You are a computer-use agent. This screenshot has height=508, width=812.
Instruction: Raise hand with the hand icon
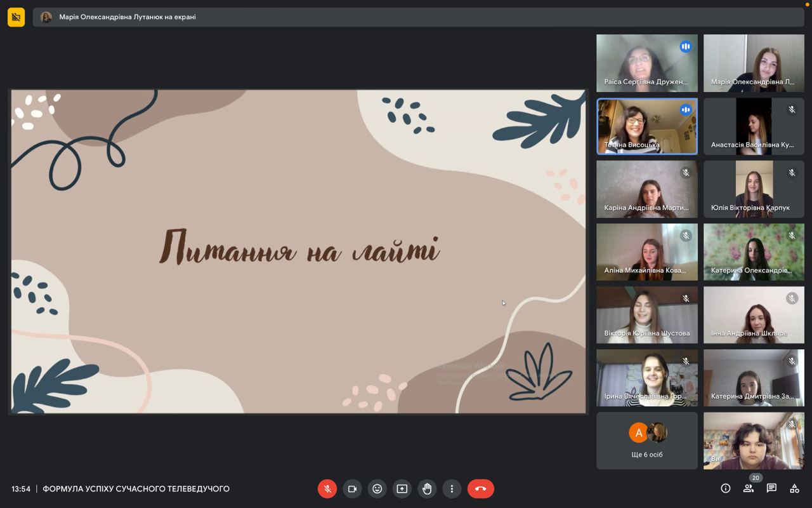pos(427,489)
